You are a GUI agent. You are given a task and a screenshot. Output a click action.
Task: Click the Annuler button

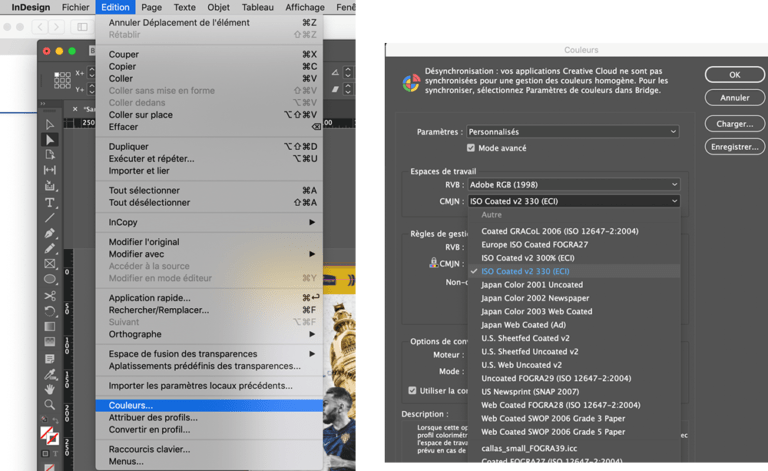coord(735,98)
